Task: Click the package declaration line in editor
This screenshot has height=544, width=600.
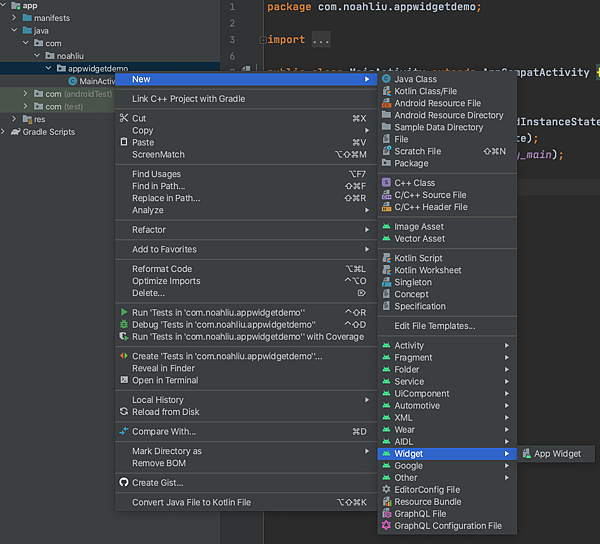Action: 374,7
